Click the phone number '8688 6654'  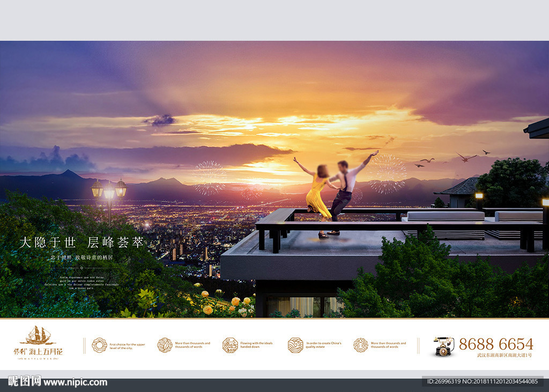[x=496, y=344]
